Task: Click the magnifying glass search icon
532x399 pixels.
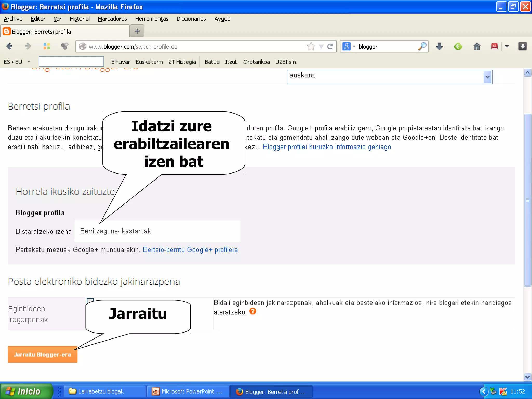Action: [422, 46]
